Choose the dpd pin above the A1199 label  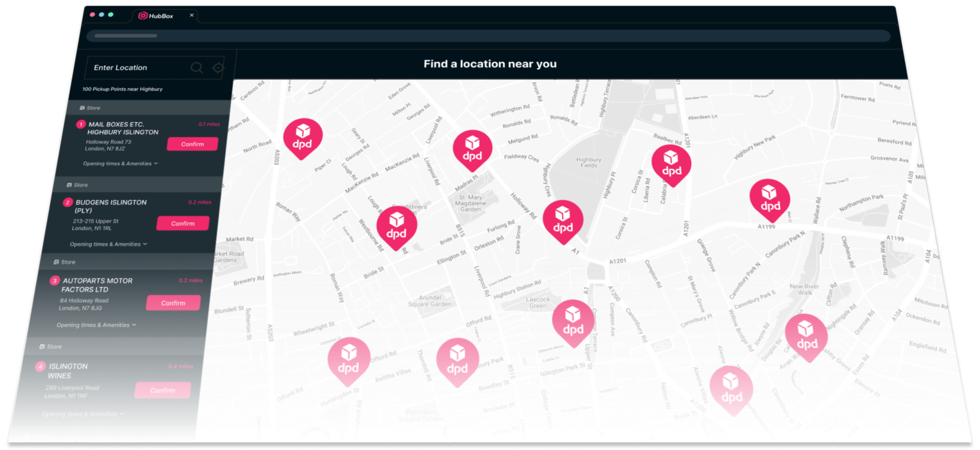click(770, 201)
